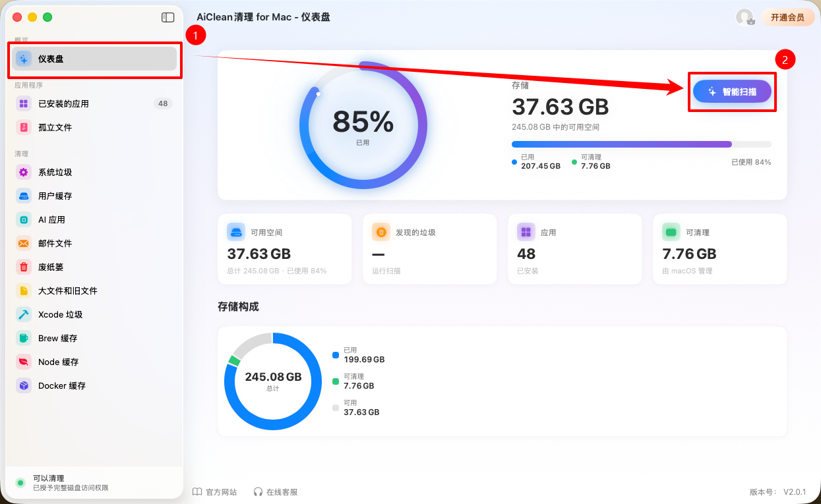Viewport: 821px width, 504px height.
Task: Click the Node 缓存 leaf icon
Action: (x=24, y=362)
